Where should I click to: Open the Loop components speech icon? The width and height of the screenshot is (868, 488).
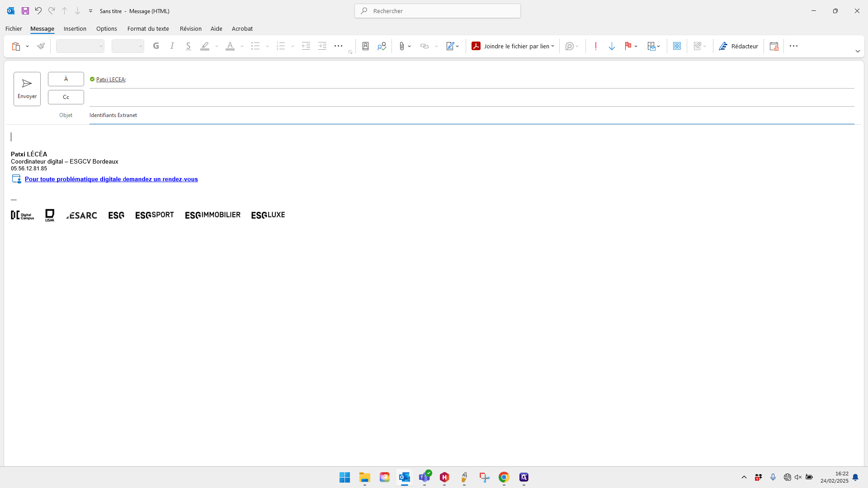coord(570,46)
